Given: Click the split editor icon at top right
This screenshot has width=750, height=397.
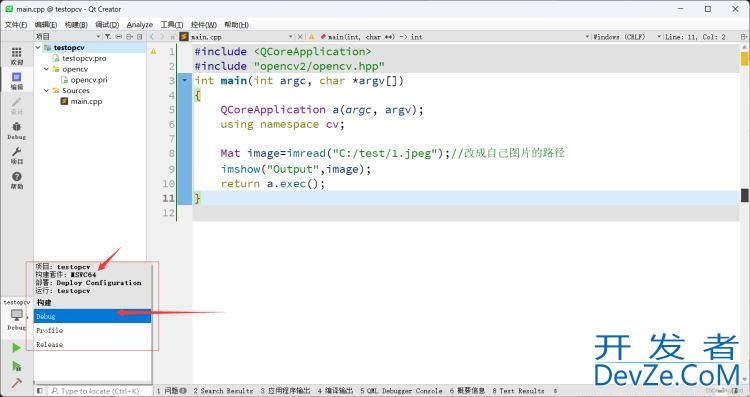Looking at the screenshot, I should [744, 36].
